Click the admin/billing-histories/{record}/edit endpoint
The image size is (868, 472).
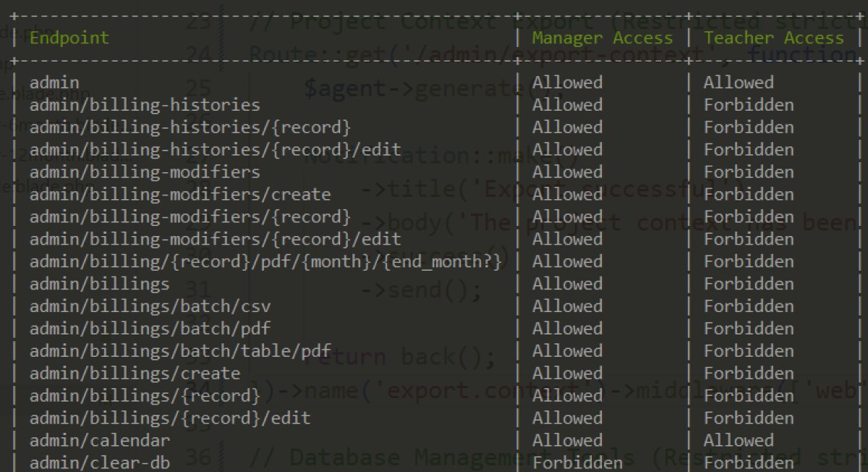(216, 150)
